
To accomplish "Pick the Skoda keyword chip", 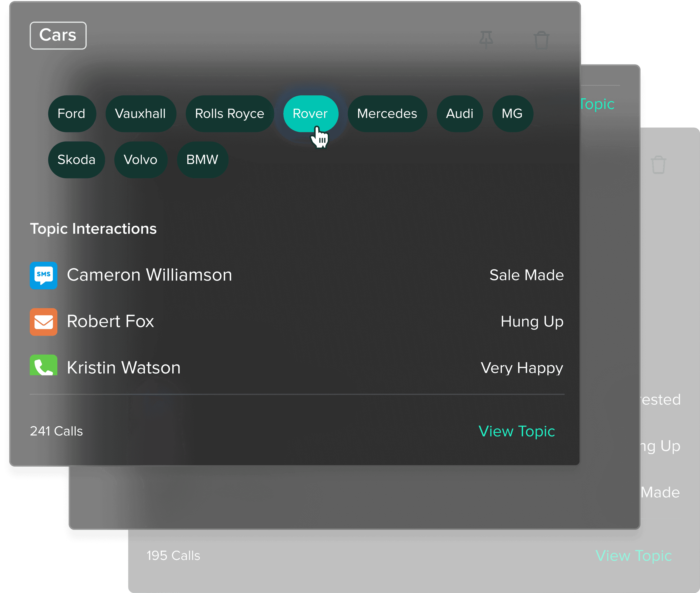I will tap(76, 160).
